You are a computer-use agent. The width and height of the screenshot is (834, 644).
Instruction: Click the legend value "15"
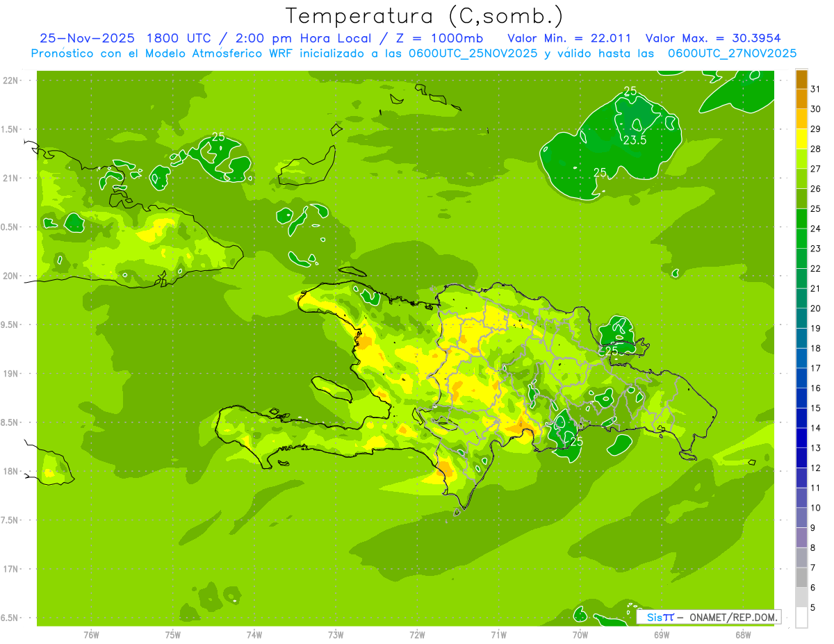tap(815, 408)
